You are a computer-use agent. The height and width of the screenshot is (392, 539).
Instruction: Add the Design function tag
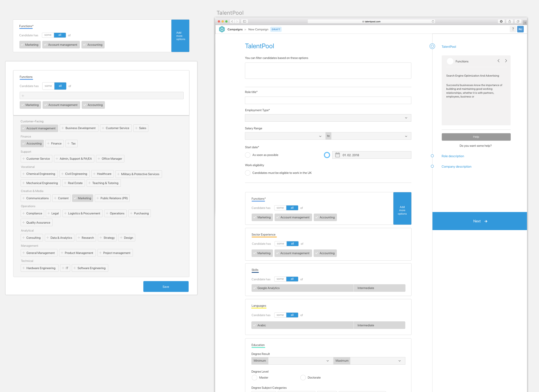pyautogui.click(x=127, y=238)
